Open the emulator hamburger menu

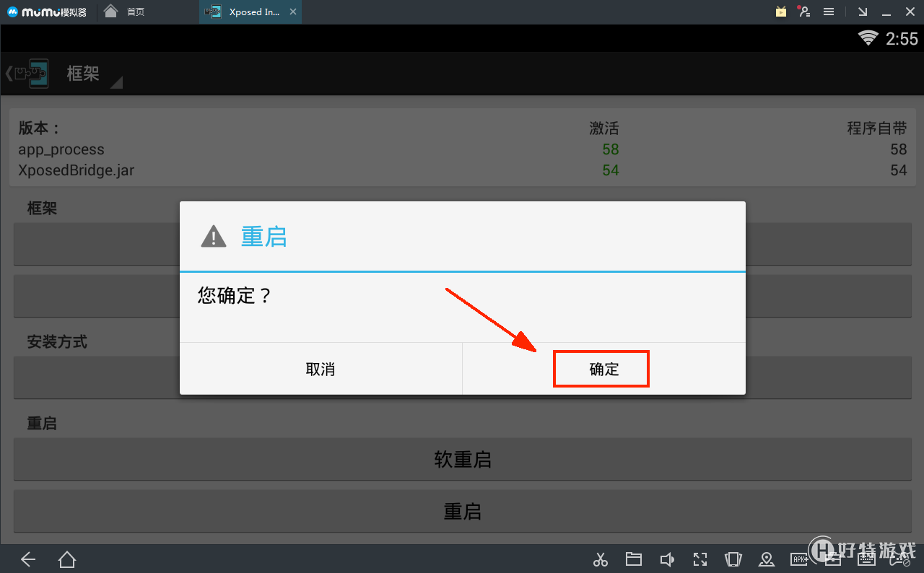click(829, 12)
